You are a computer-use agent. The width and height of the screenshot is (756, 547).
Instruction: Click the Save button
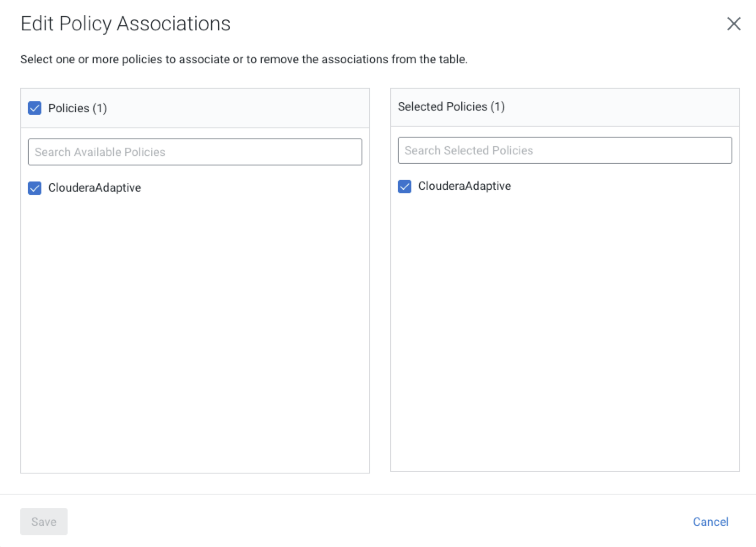click(x=44, y=522)
